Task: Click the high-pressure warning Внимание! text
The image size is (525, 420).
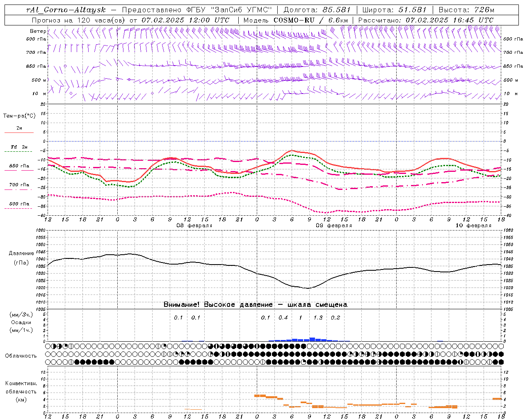Action: [256, 304]
